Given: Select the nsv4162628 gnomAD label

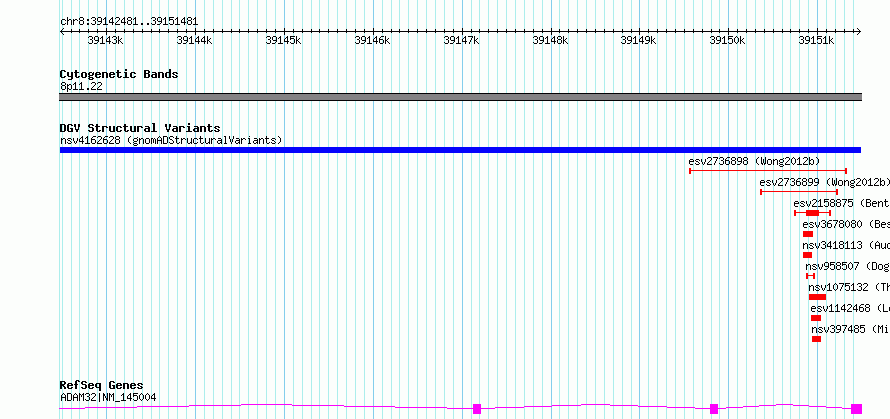Looking at the screenshot, I should pos(171,140).
